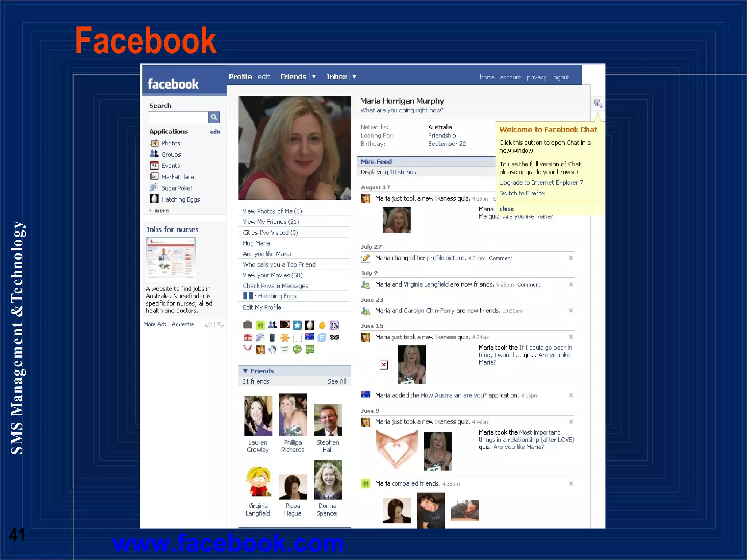The image size is (747, 560).
Task: Collapse the Friends box triangle
Action: pos(245,371)
